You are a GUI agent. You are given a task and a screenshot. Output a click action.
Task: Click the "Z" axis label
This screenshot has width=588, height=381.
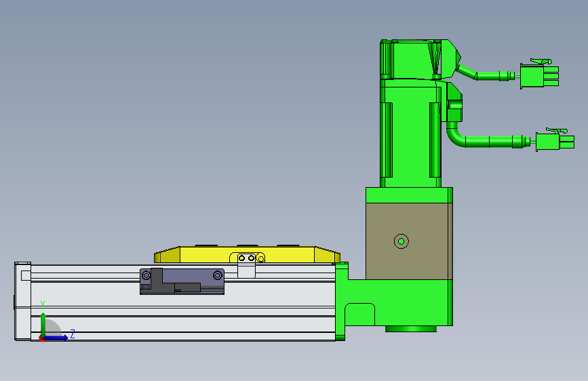coord(73,334)
